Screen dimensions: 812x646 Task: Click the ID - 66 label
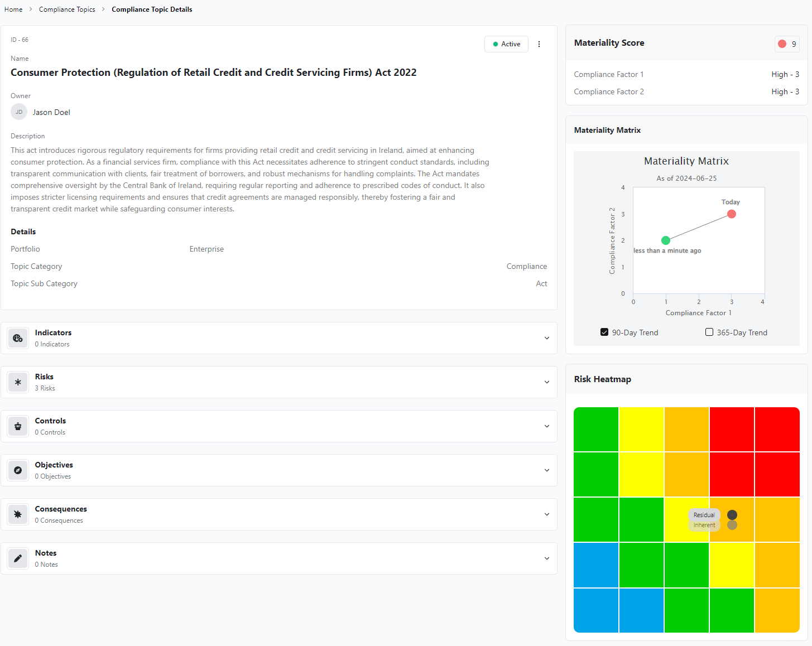(20, 40)
